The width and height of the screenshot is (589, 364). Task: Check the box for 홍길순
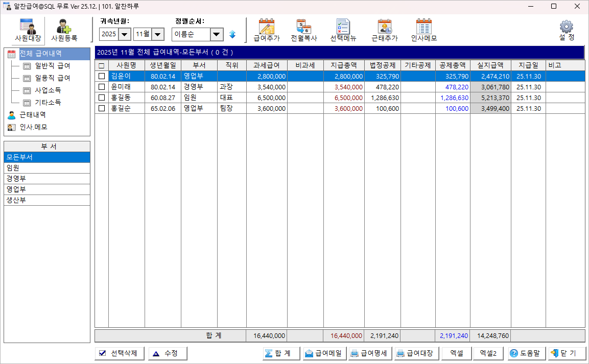pos(102,108)
